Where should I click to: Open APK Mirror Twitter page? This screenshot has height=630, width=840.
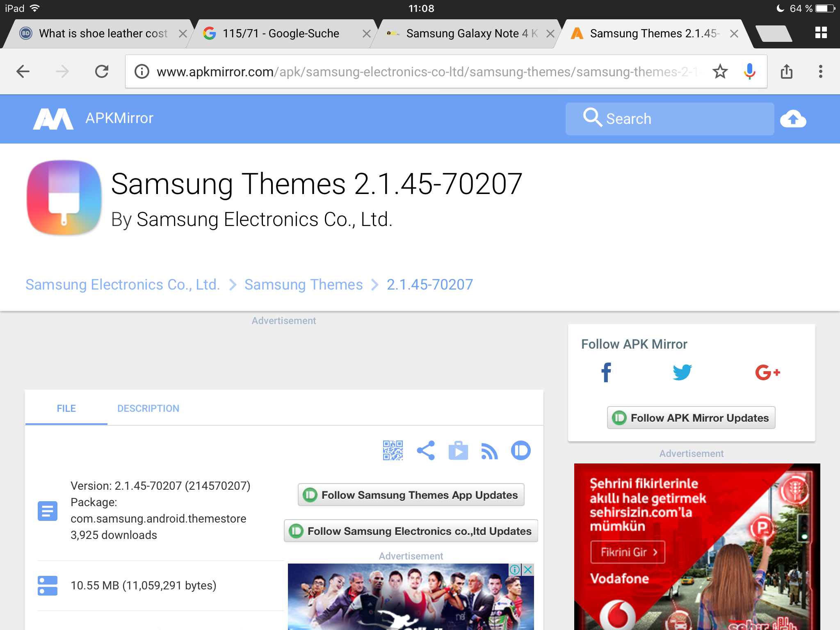(682, 372)
